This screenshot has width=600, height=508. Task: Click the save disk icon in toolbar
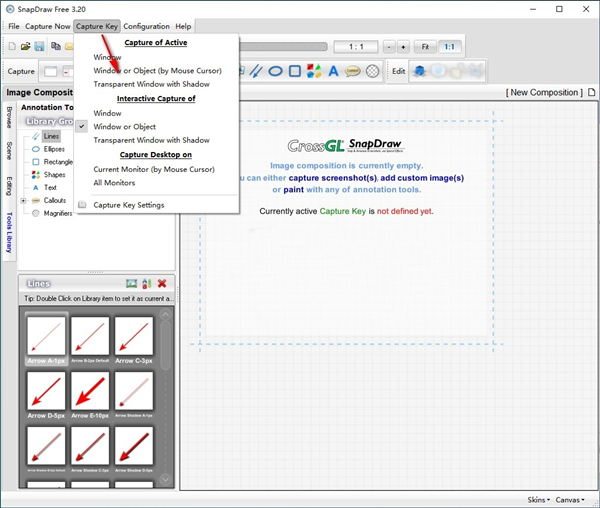[x=39, y=47]
